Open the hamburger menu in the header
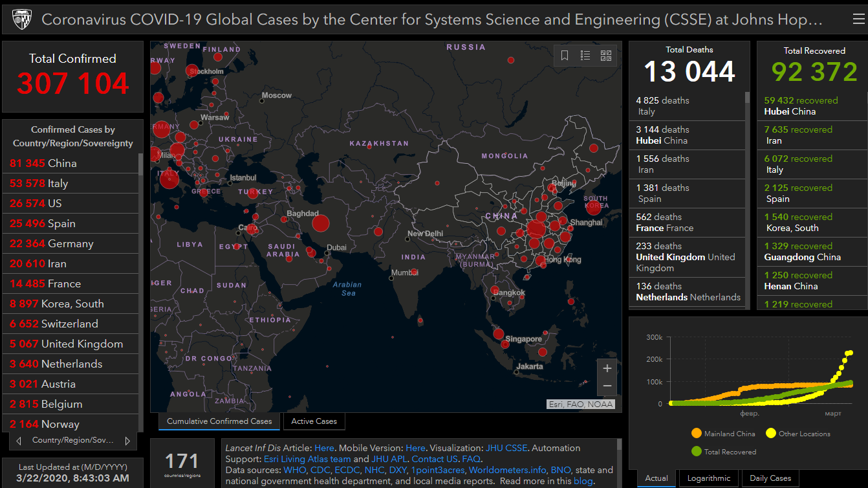Screen dimensions: 868x488 858,19
